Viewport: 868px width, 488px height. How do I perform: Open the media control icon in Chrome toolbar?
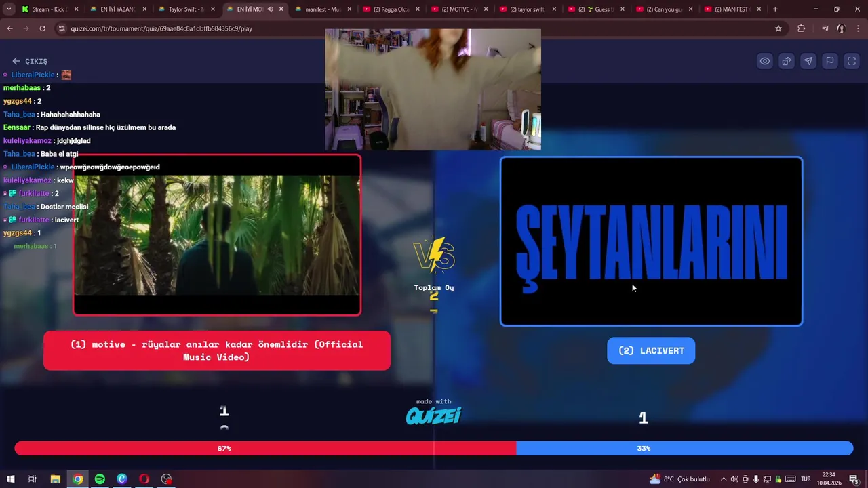point(825,28)
